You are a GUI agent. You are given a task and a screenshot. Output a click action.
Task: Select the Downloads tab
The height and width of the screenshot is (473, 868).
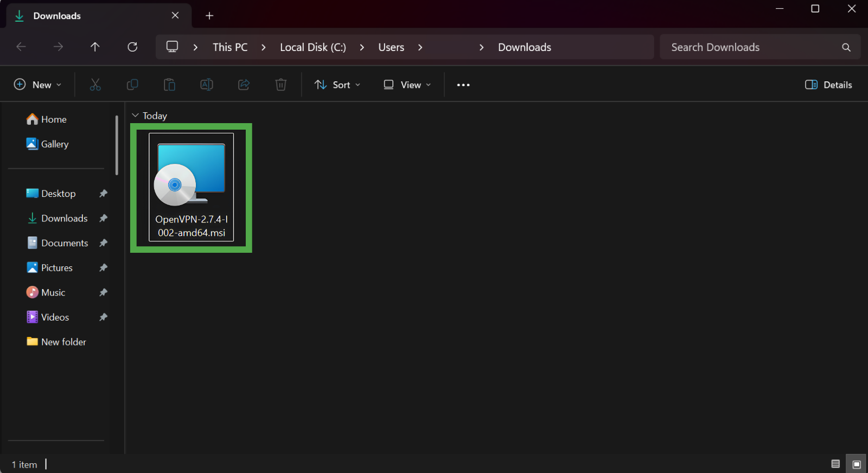(x=99, y=16)
